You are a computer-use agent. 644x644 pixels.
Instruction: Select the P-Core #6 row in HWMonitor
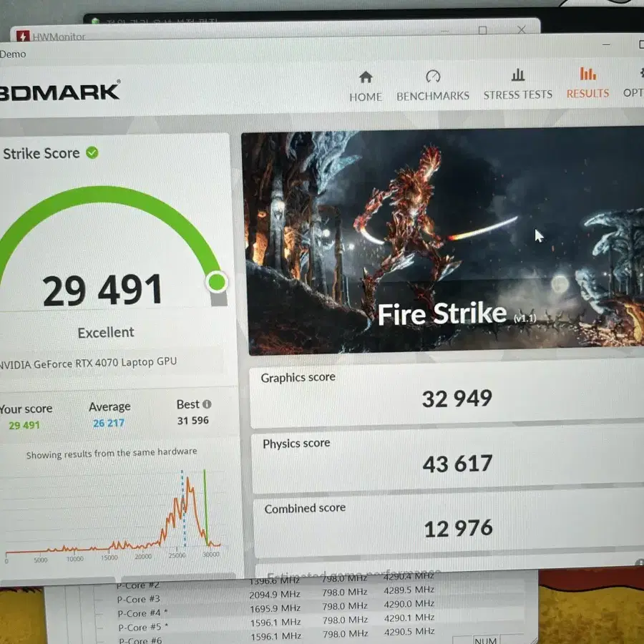[277, 638]
